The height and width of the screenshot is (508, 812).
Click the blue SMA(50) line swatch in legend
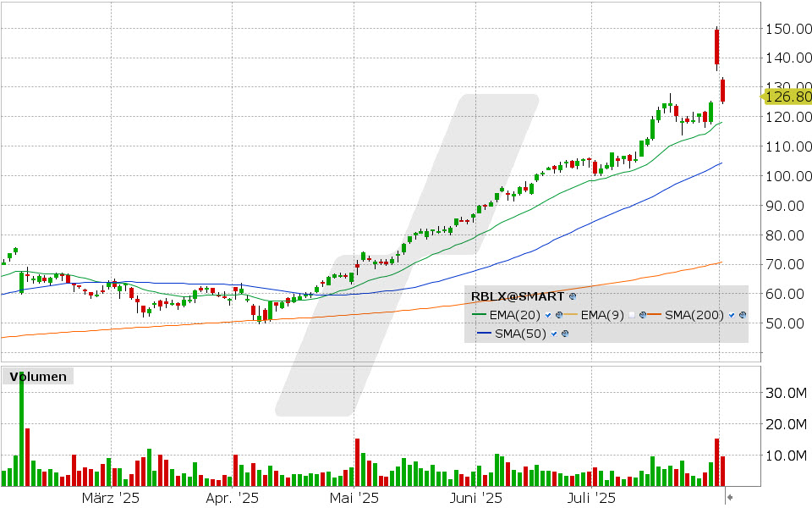point(484,334)
